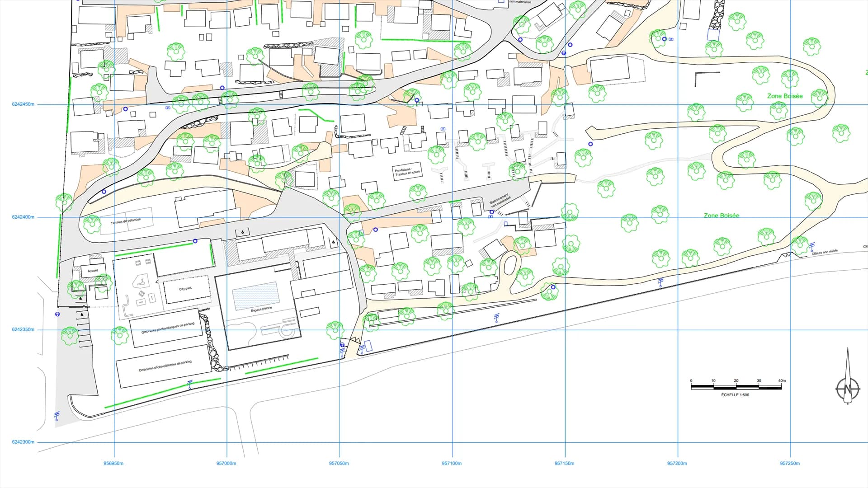Select the City park label

[x=185, y=288]
